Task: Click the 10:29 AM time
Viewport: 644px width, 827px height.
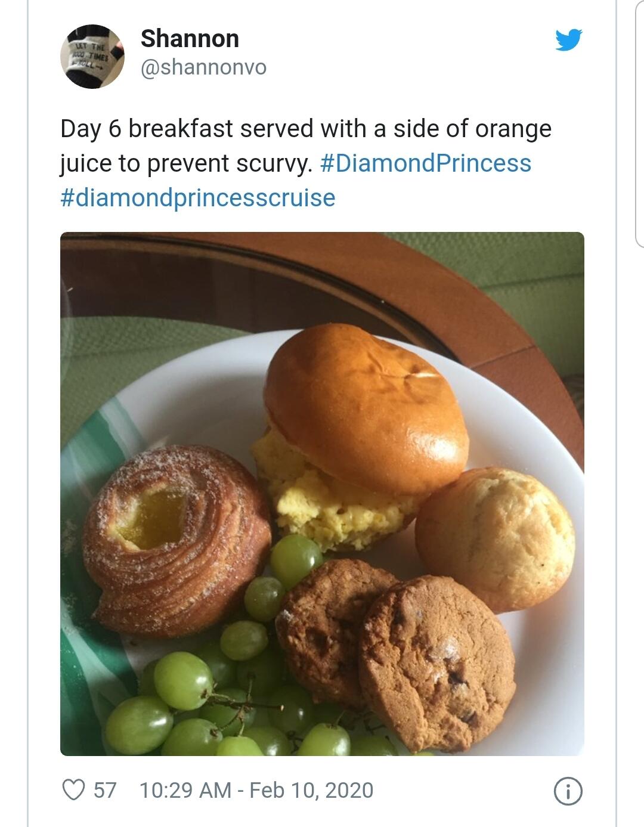Action: pyautogui.click(x=185, y=790)
